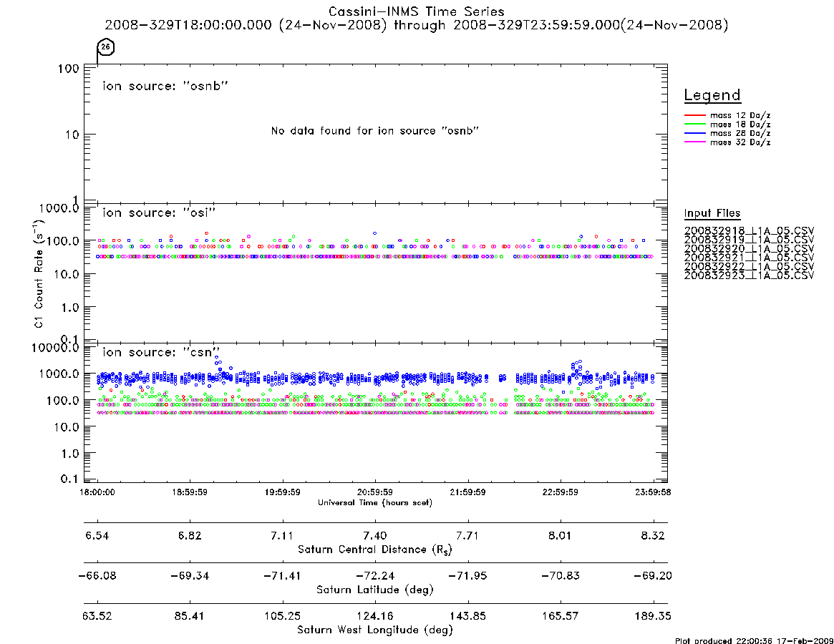Click the 'Saturn Central Distance (Rs)' label
Screen dimensions: 834x644
click(x=375, y=550)
